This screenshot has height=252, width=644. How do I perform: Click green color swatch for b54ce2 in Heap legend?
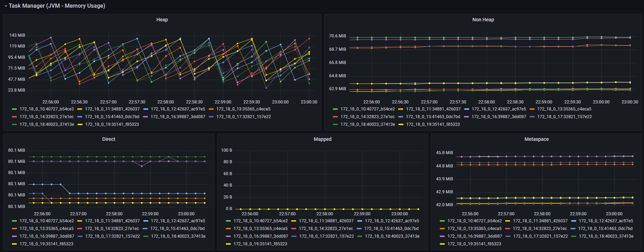click(14, 109)
